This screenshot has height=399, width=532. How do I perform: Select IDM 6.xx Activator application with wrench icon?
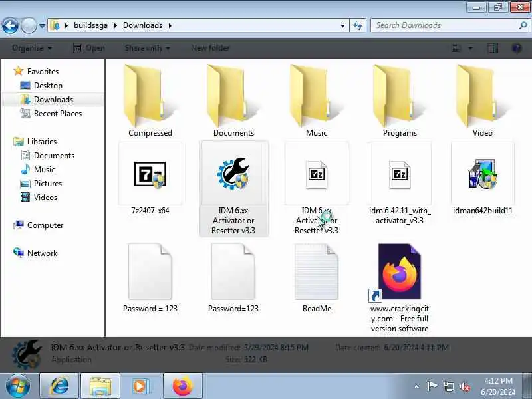point(233,189)
